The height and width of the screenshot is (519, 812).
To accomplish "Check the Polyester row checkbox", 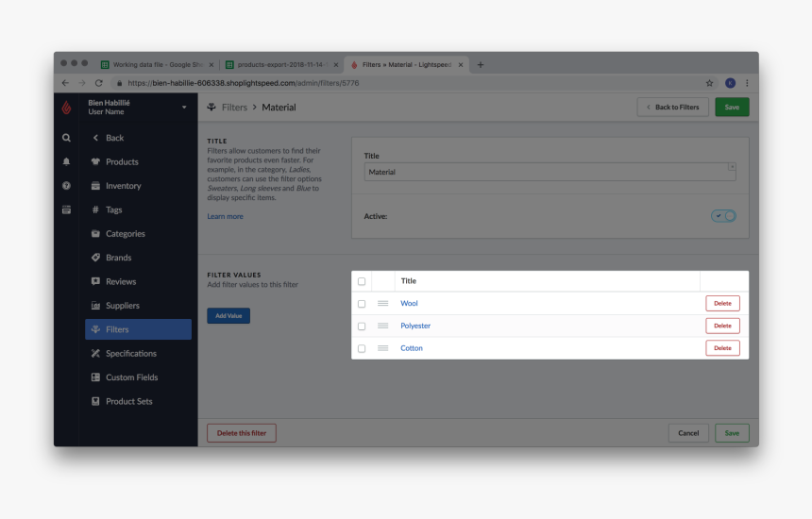I will (362, 326).
